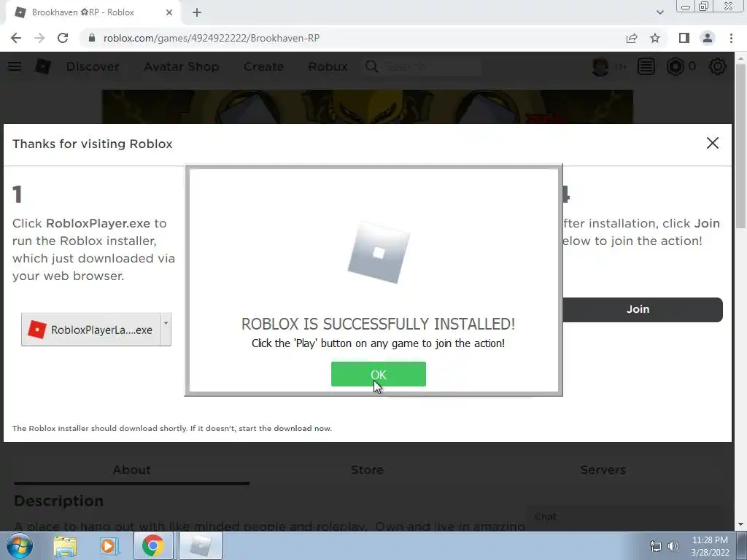Click the Roblox logo home icon

[x=42, y=66]
